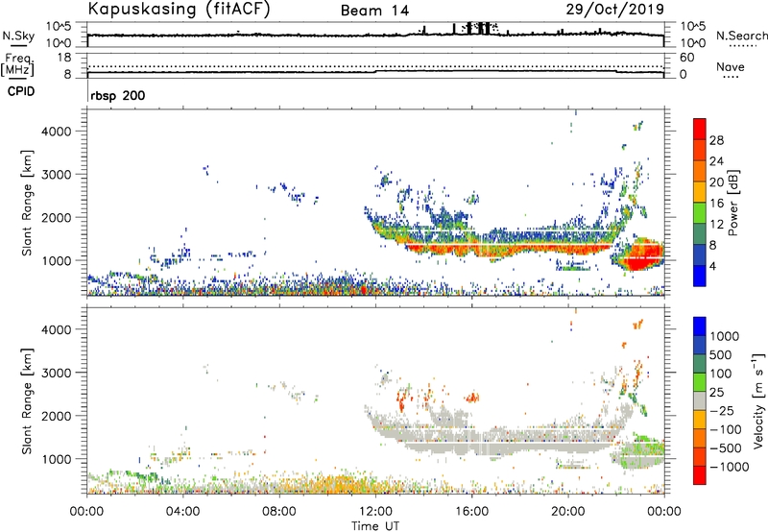Screen dimensions: 768x532
Task: Click the '1000' tick on Velocity colorbar
Action: 725,336
